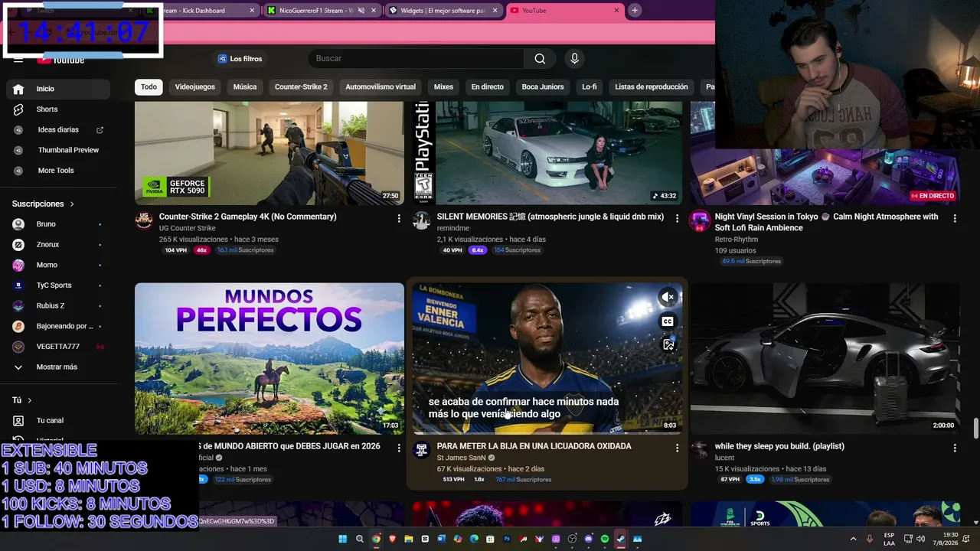Open Night Vinyl Session in Tokyo title
The height and width of the screenshot is (551, 980).
coord(827,222)
